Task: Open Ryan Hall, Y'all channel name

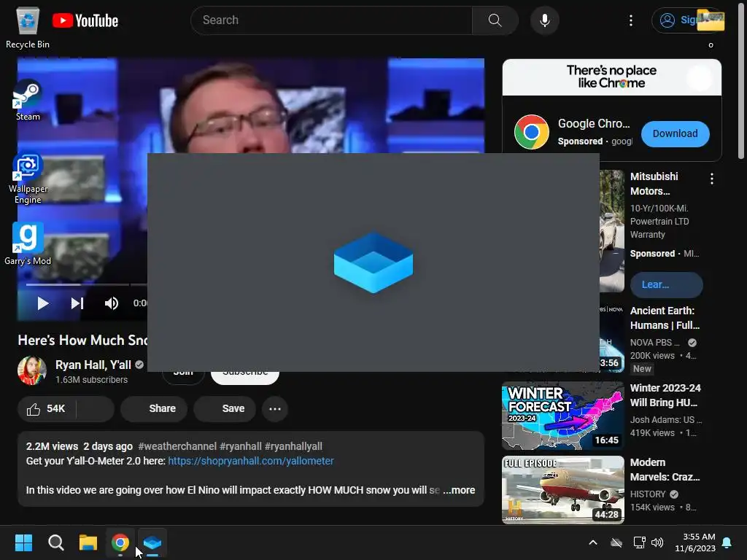Action: [93, 365]
